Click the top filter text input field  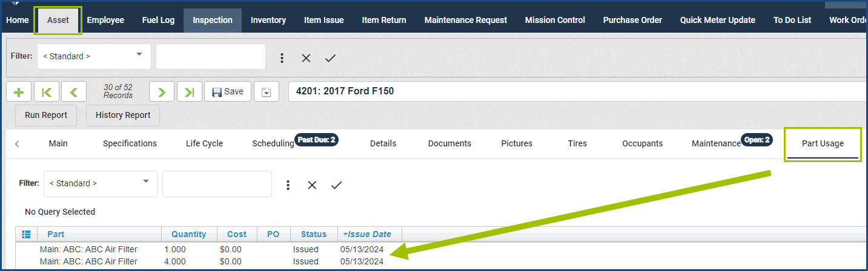[x=211, y=56]
